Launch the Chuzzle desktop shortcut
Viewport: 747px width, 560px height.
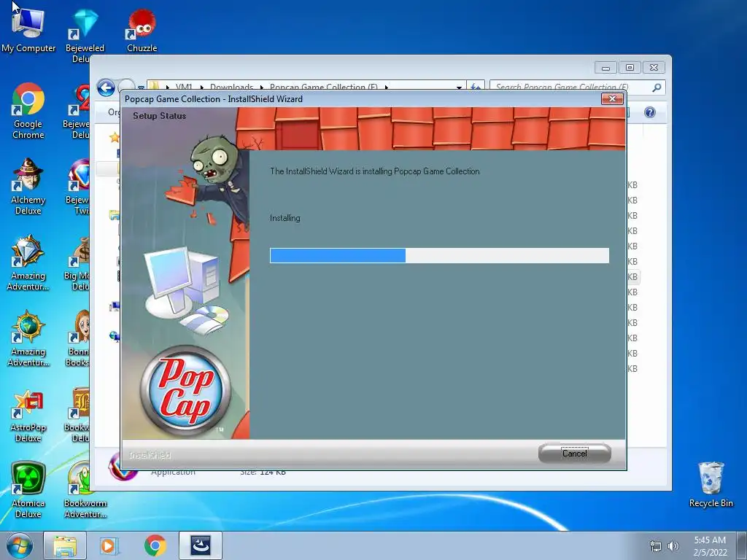pyautogui.click(x=142, y=31)
